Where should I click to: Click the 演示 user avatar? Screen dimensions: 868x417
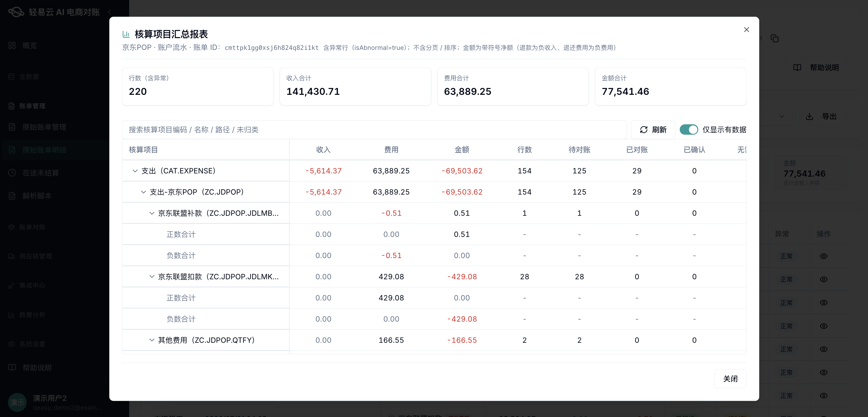pos(17,402)
